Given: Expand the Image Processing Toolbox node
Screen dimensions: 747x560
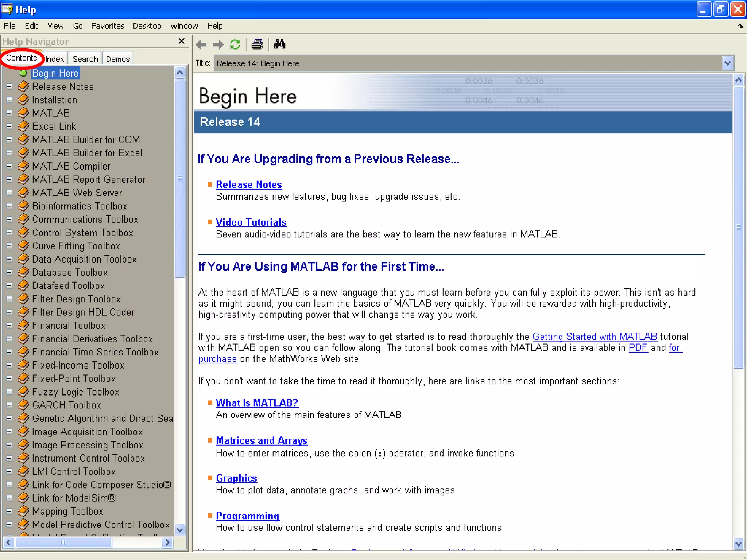Looking at the screenshot, I should click(x=9, y=445).
